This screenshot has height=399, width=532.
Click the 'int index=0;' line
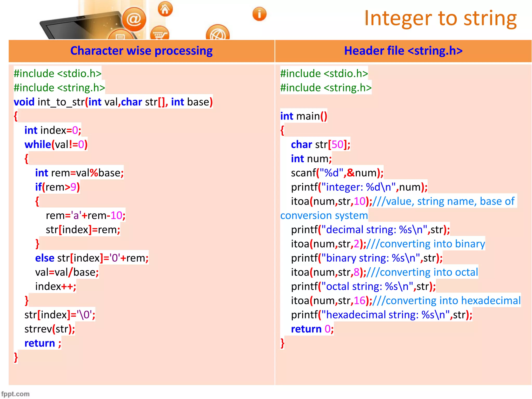coord(53,130)
